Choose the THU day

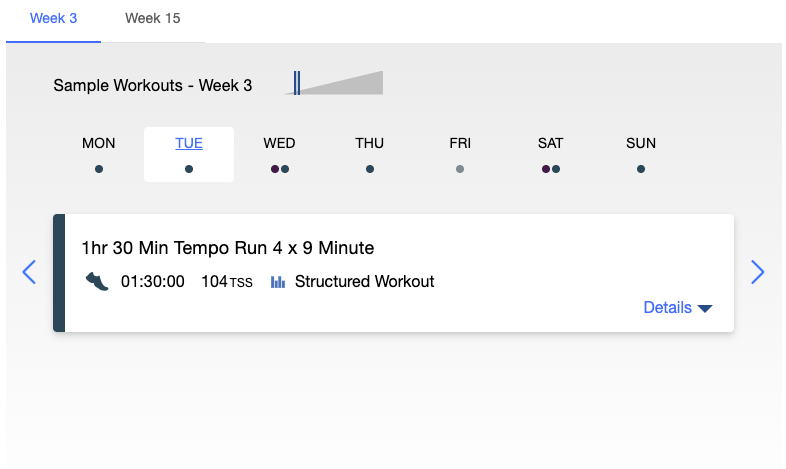click(369, 143)
